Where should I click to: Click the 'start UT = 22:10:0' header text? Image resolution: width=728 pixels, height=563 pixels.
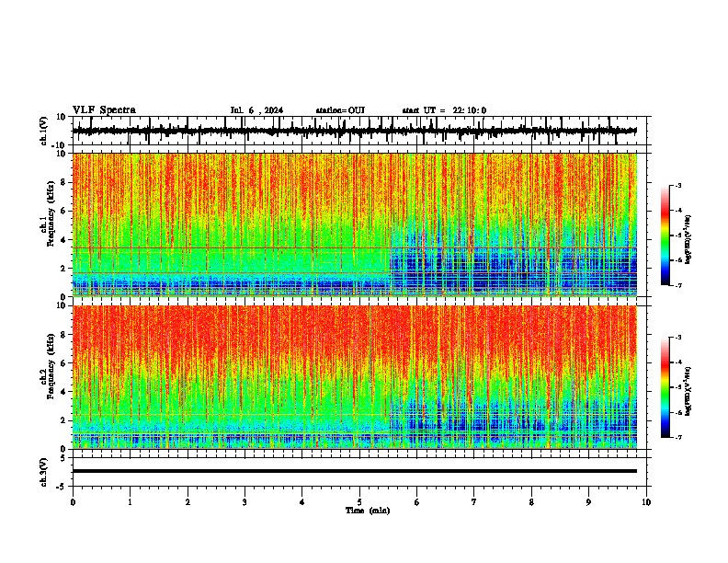click(x=444, y=110)
